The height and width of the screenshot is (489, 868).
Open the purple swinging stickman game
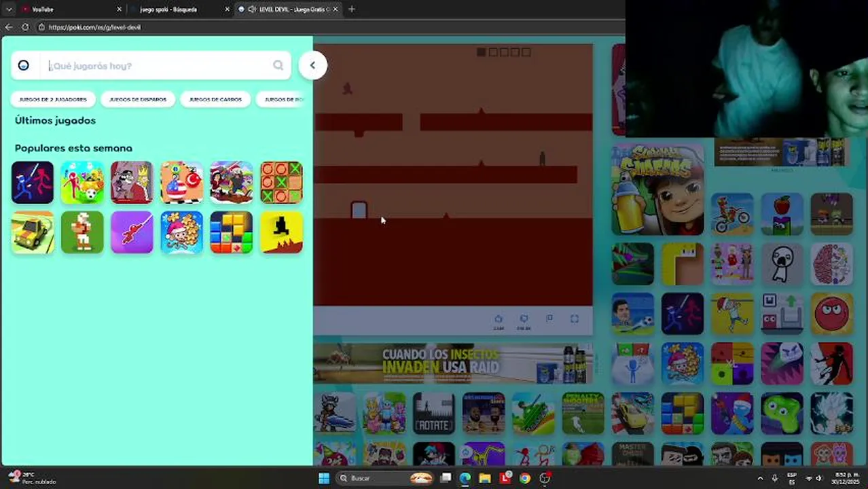tap(132, 232)
